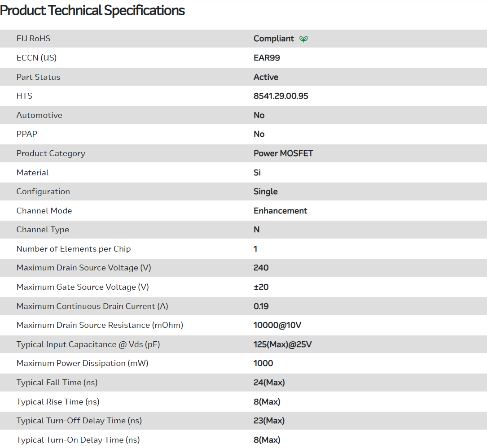487x448 pixels.
Task: Click the Number of Elements per Chip label
Action: click(x=74, y=249)
